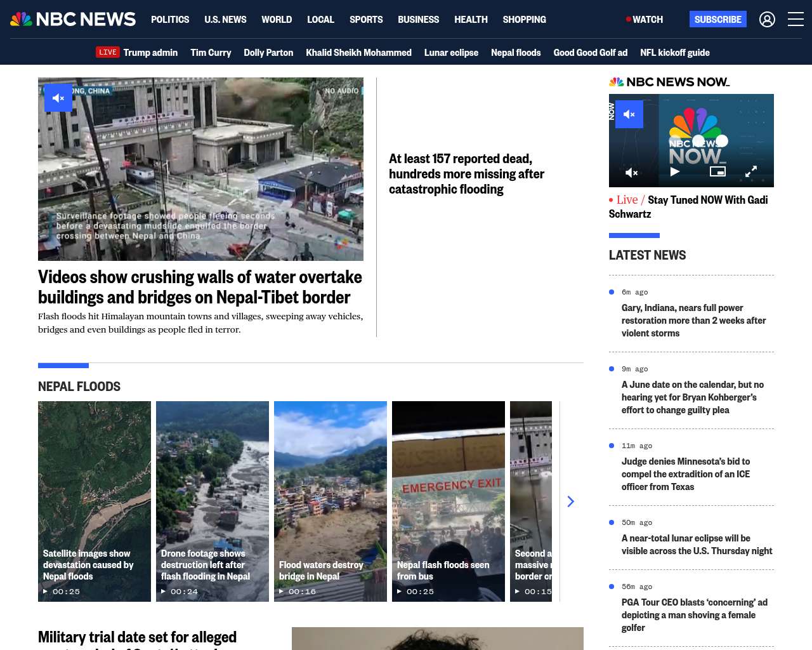The height and width of the screenshot is (650, 812).
Task: Open the Lunar eclipse trending topic
Action: tap(451, 52)
